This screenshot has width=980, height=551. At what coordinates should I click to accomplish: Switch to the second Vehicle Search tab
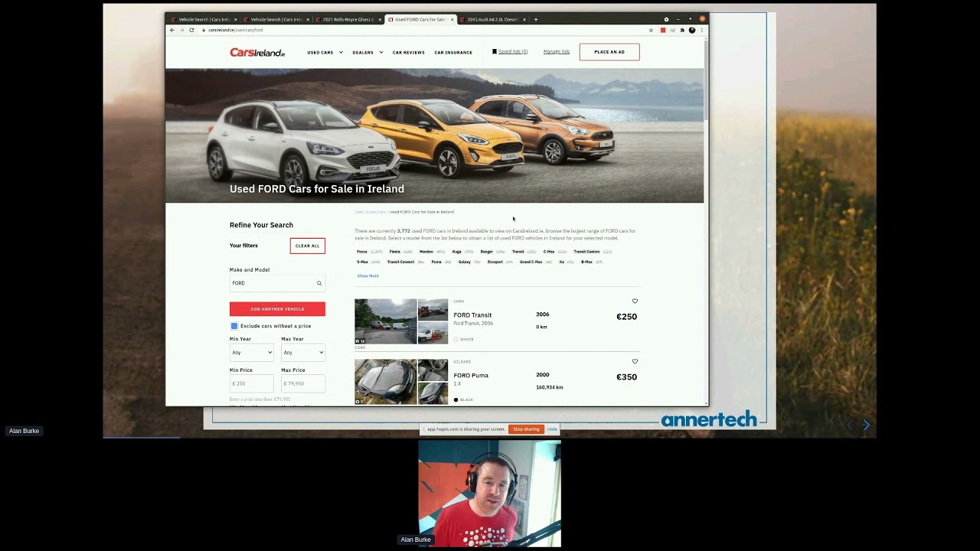click(x=276, y=19)
